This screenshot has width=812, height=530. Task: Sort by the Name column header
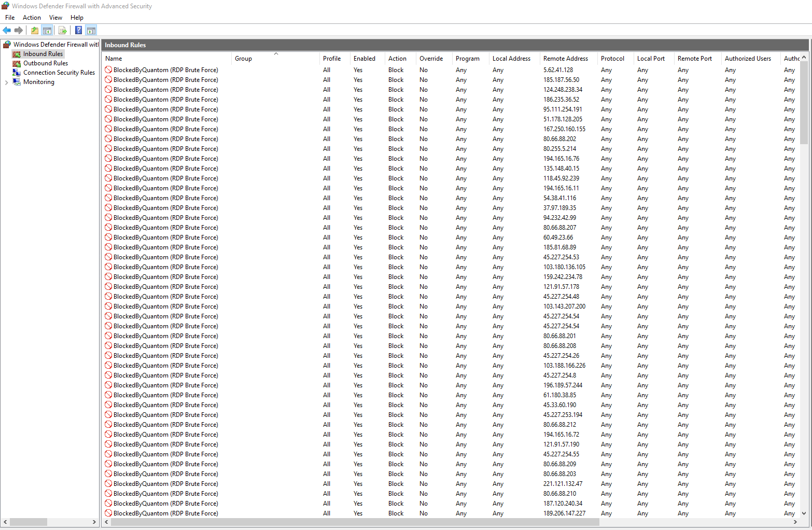(x=166, y=59)
